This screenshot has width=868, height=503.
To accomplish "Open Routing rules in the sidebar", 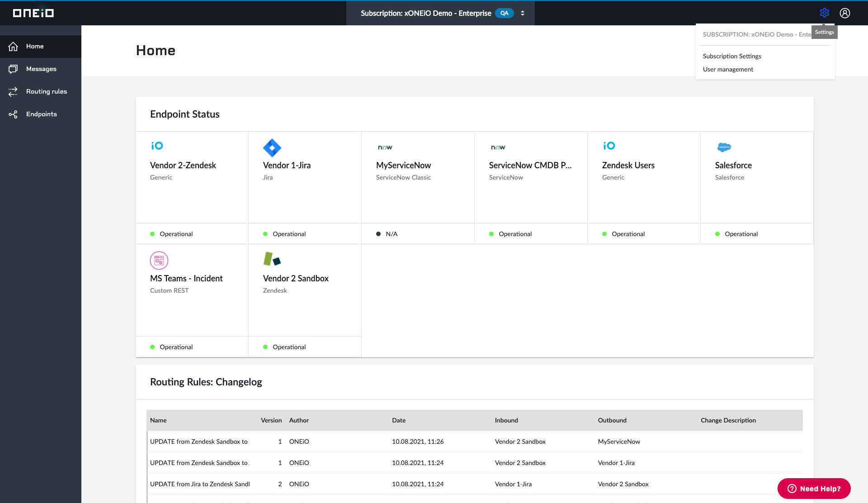I will 41,91.
